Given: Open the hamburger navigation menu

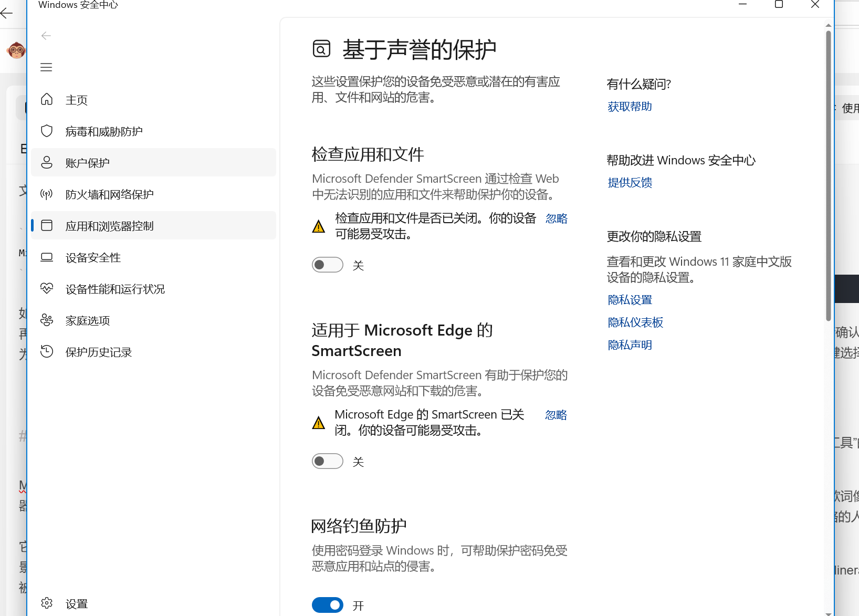Looking at the screenshot, I should 46,67.
